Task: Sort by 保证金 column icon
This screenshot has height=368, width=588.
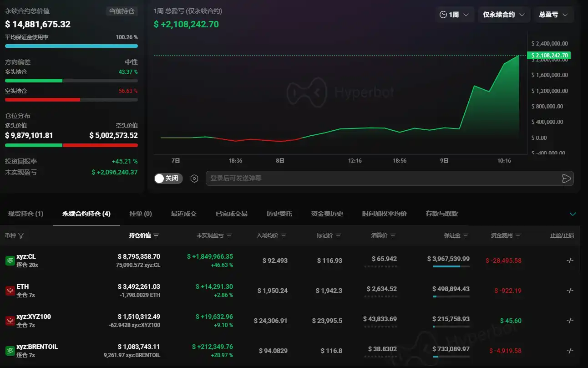Action: pos(466,235)
